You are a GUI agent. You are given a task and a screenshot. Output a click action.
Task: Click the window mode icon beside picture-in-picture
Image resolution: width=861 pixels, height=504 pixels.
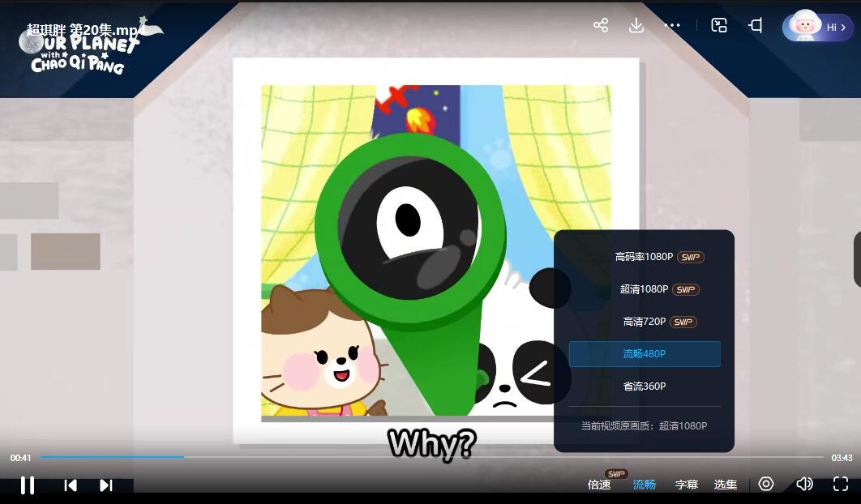[x=756, y=25]
